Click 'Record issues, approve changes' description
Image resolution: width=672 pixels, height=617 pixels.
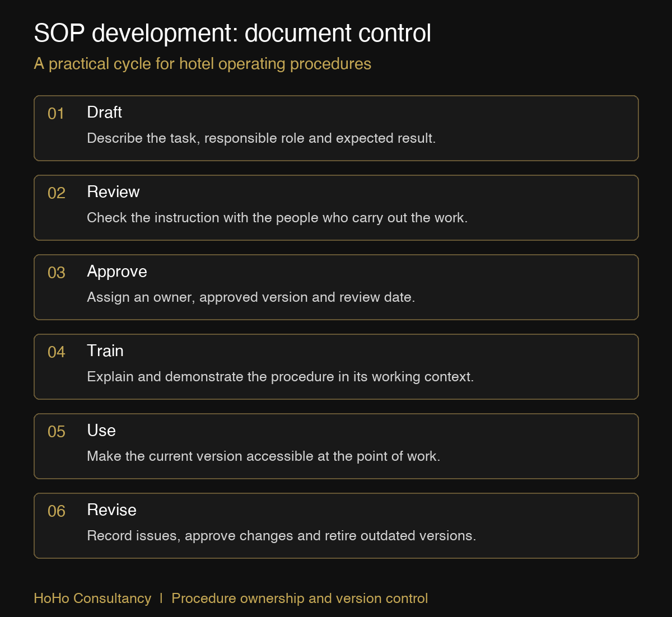[x=282, y=536]
